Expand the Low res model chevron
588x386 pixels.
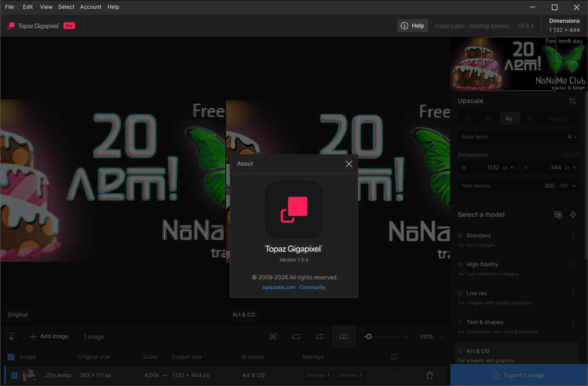[x=573, y=293]
